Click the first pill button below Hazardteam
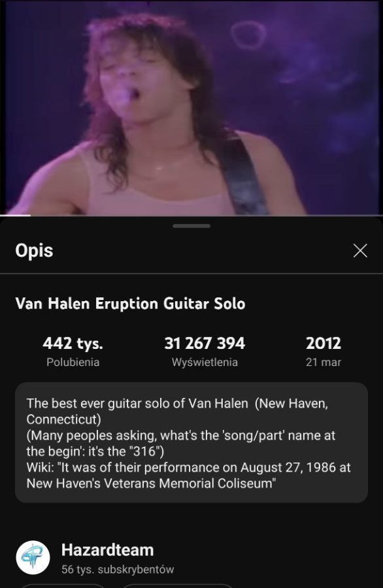This screenshot has height=588, width=383. click(x=63, y=586)
